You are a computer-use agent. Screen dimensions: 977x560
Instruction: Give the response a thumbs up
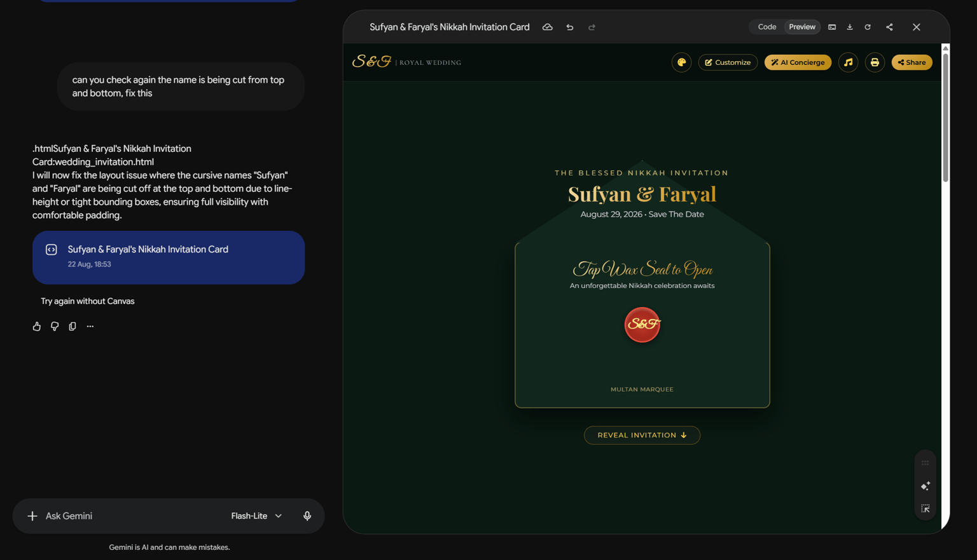click(x=37, y=326)
